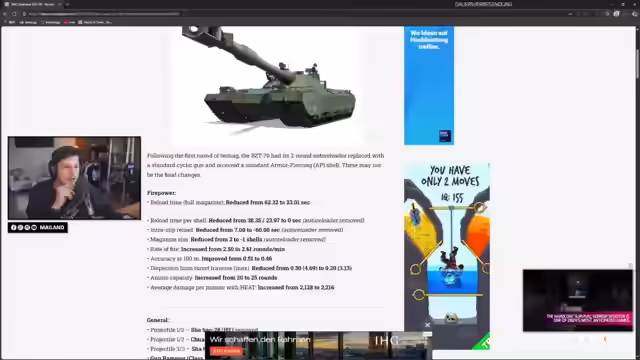Viewport: 640px width, 360px height.
Task: Click 'Rate of fire: Increased from 2.50 to 2.61'
Action: coord(216,249)
